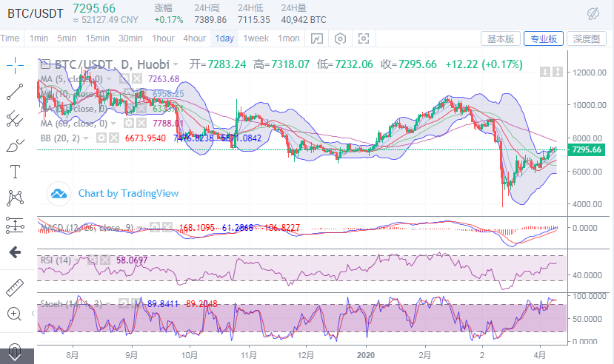Select the text annotation tool

tap(15, 172)
